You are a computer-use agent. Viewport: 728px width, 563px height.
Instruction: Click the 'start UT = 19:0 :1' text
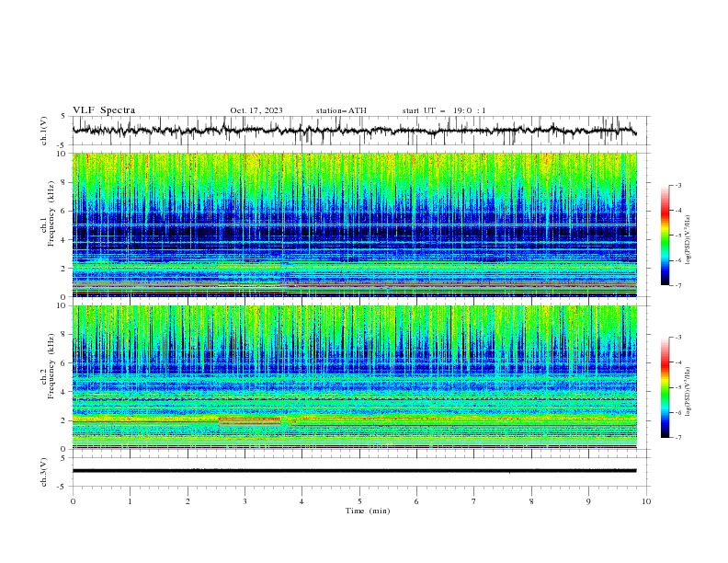(444, 110)
